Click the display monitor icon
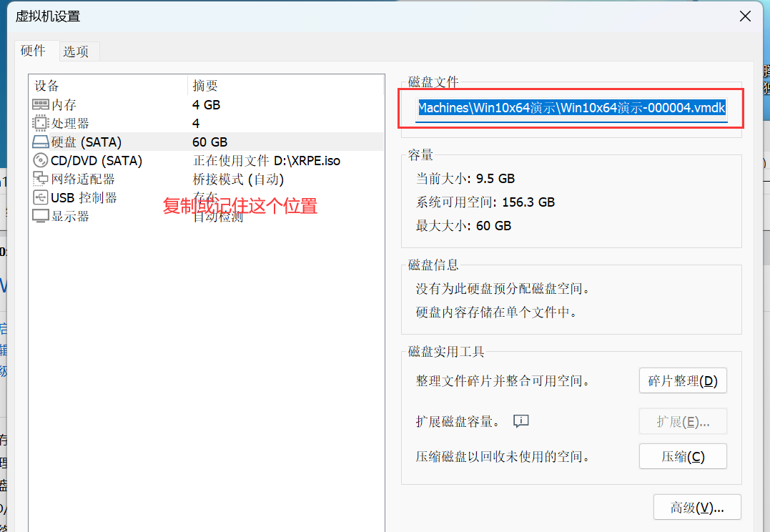The image size is (770, 532). coord(41,216)
